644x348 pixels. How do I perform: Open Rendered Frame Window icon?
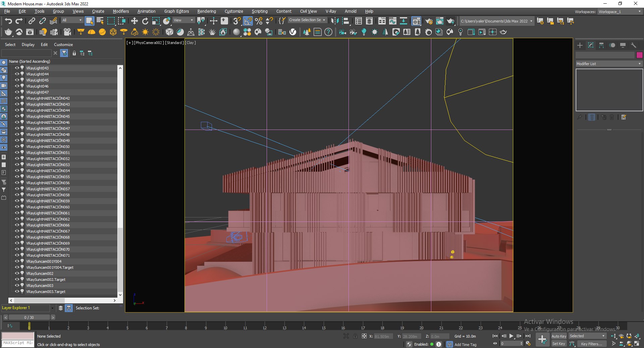(x=439, y=21)
